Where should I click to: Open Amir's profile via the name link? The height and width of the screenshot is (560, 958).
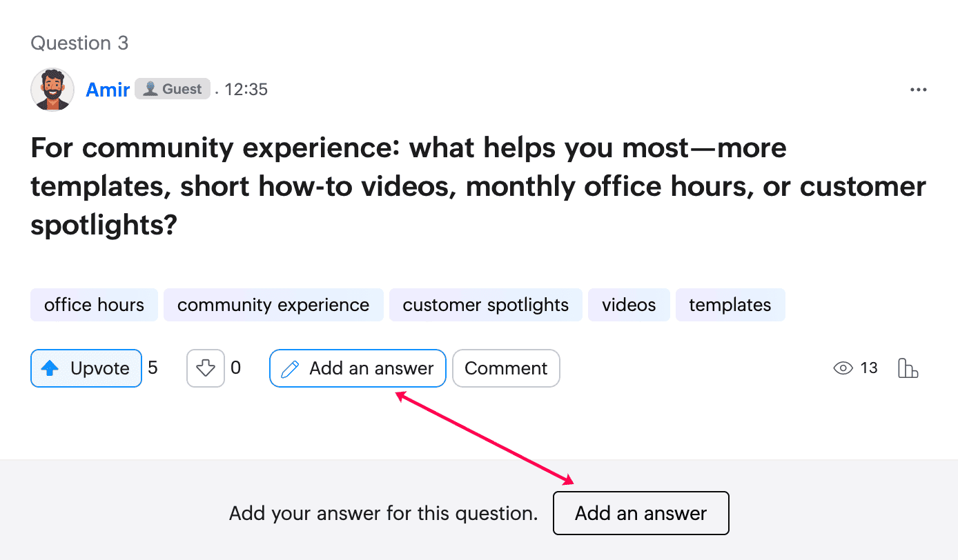(108, 90)
